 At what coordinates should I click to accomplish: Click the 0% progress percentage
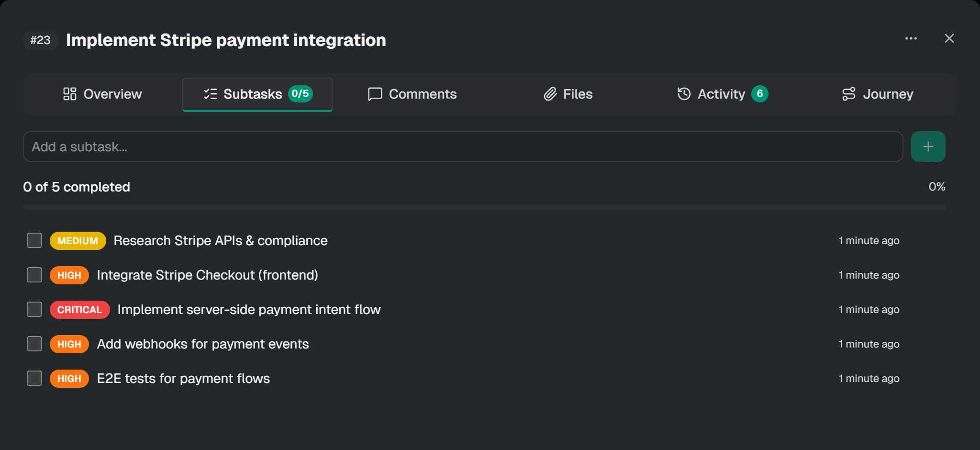937,187
